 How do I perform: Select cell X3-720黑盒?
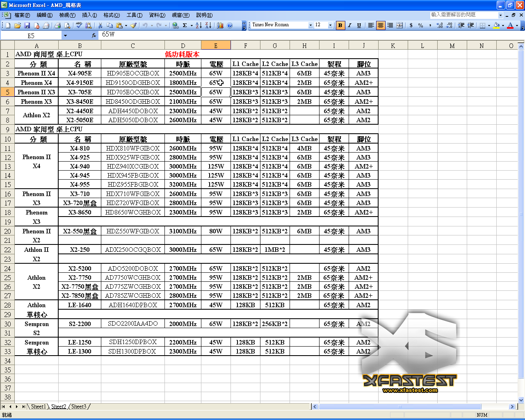80,203
